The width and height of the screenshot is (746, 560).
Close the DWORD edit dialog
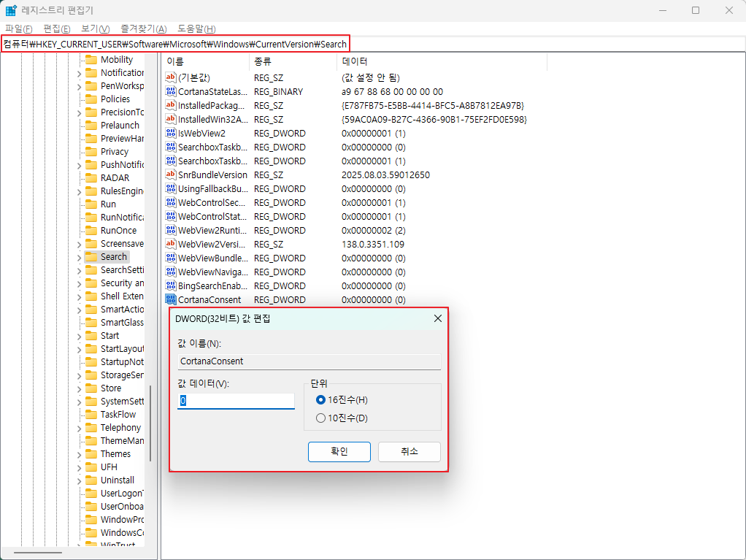click(438, 318)
